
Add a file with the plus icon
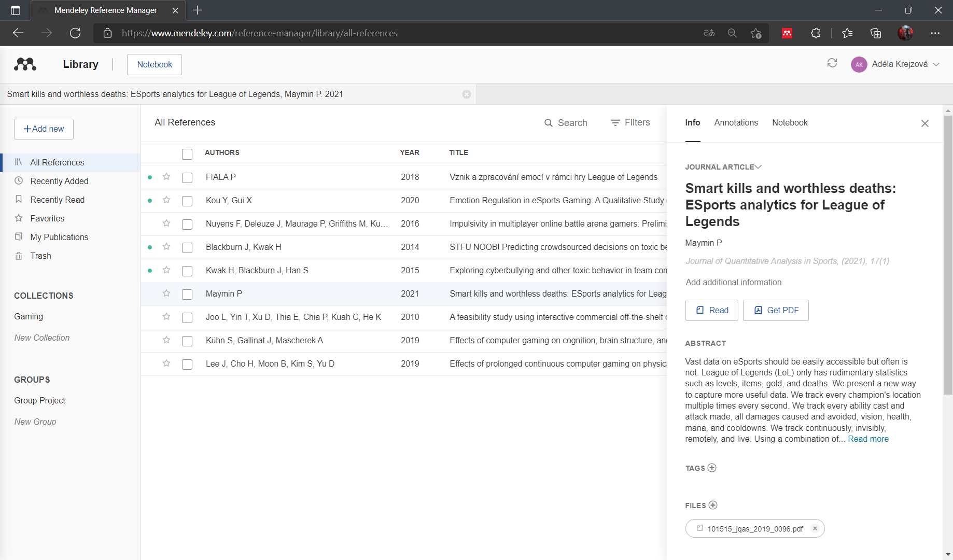[x=713, y=505]
